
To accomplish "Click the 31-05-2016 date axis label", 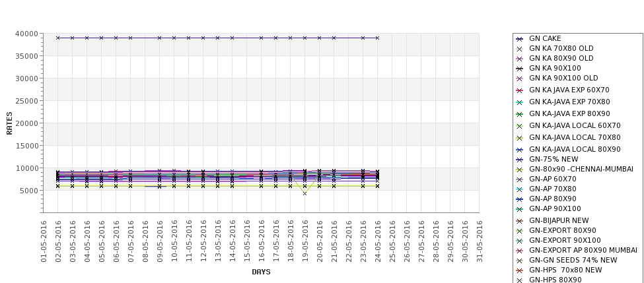I will pos(479,241).
